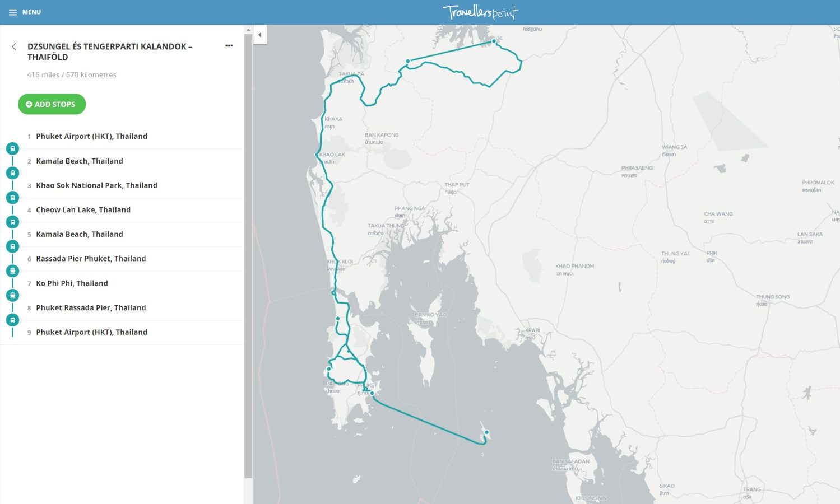Collapse the sidebar with the triangle arrow
Screen dimensions: 840x504
tap(259, 35)
